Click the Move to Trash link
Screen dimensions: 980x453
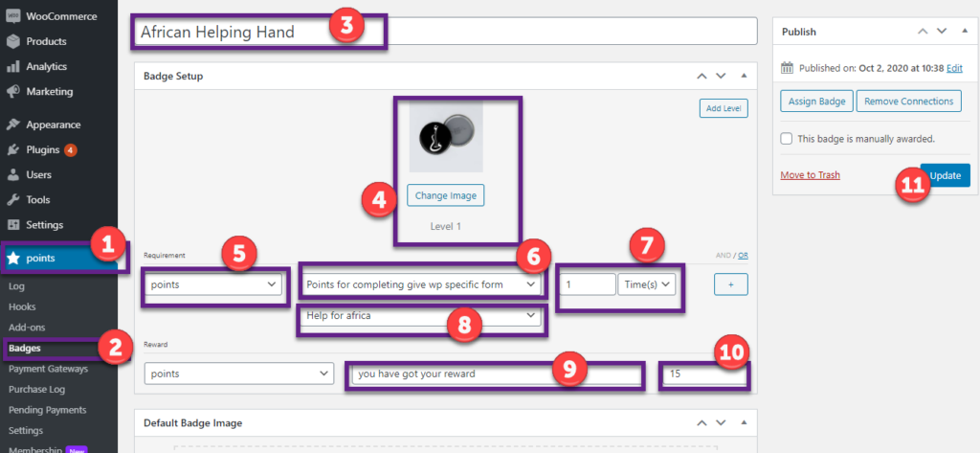810,175
